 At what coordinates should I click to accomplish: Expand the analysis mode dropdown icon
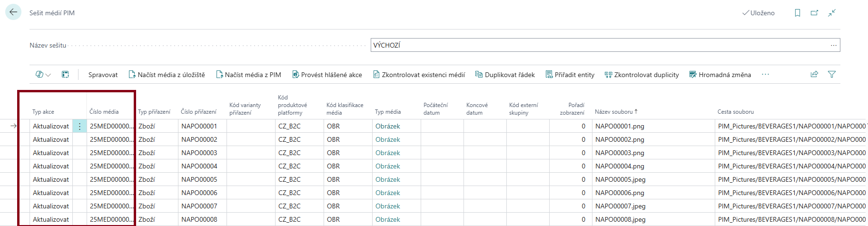point(43,74)
